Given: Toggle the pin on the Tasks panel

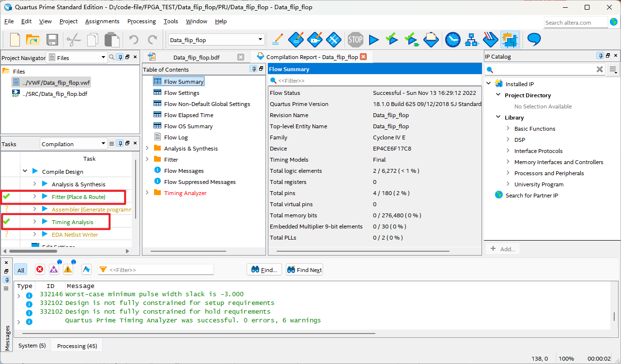Looking at the screenshot, I should 120,143.
